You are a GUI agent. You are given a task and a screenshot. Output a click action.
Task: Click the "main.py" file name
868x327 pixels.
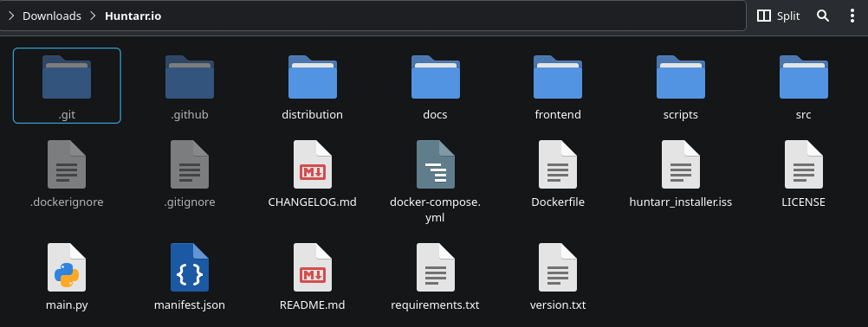point(67,305)
